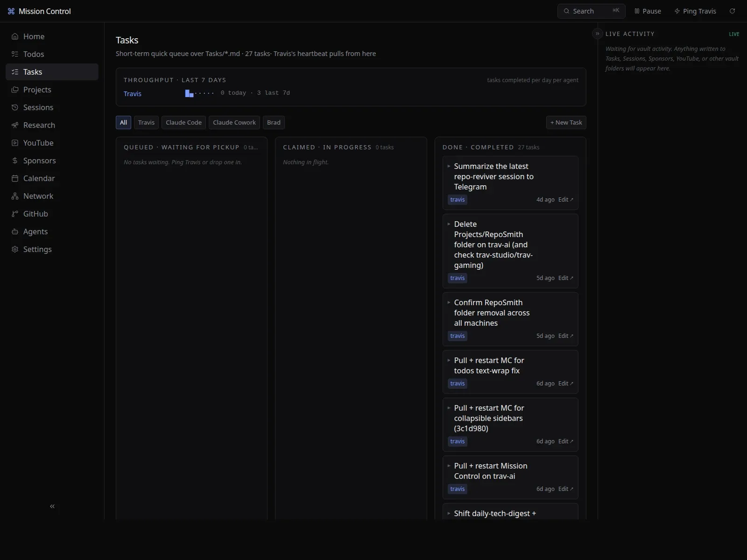The width and height of the screenshot is (747, 560).
Task: Click the Tasks sidebar icon
Action: click(x=15, y=72)
